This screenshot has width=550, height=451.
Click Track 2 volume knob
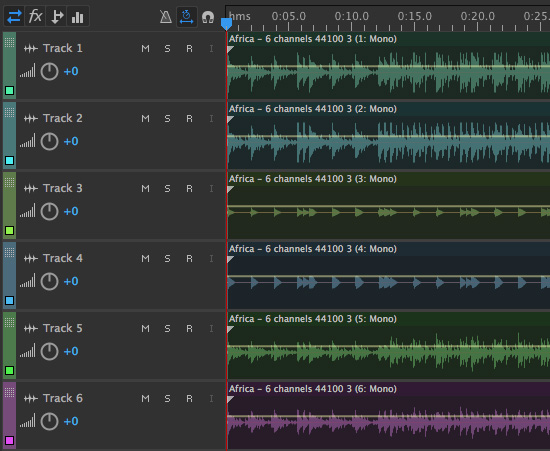pyautogui.click(x=49, y=142)
